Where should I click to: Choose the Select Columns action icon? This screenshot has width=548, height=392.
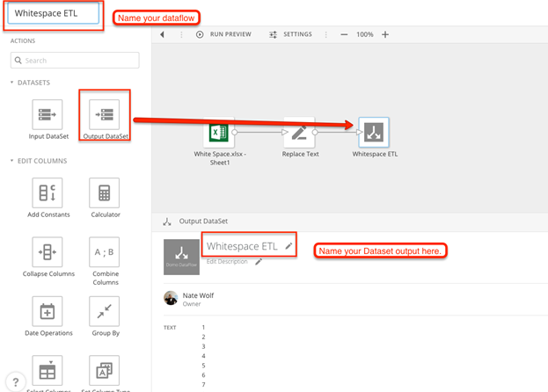(x=47, y=370)
